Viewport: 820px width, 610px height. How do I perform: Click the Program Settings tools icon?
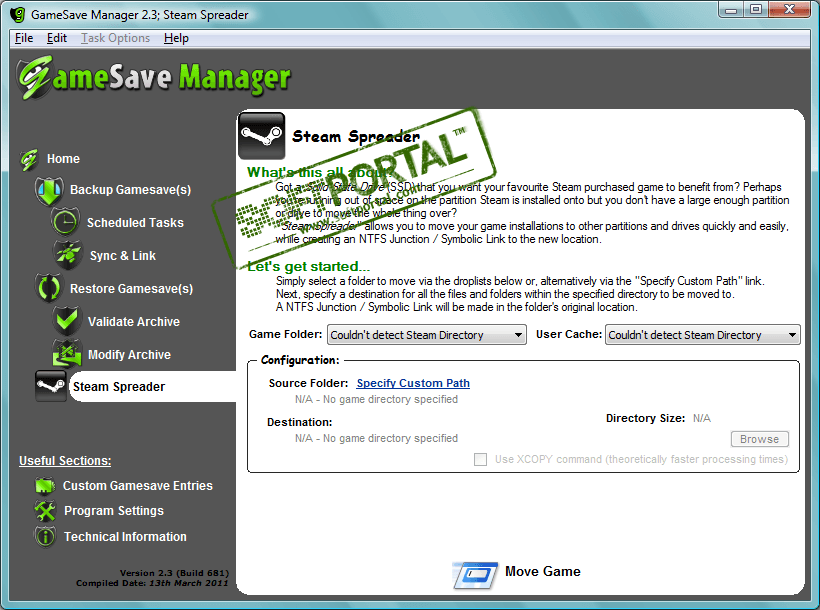(45, 511)
